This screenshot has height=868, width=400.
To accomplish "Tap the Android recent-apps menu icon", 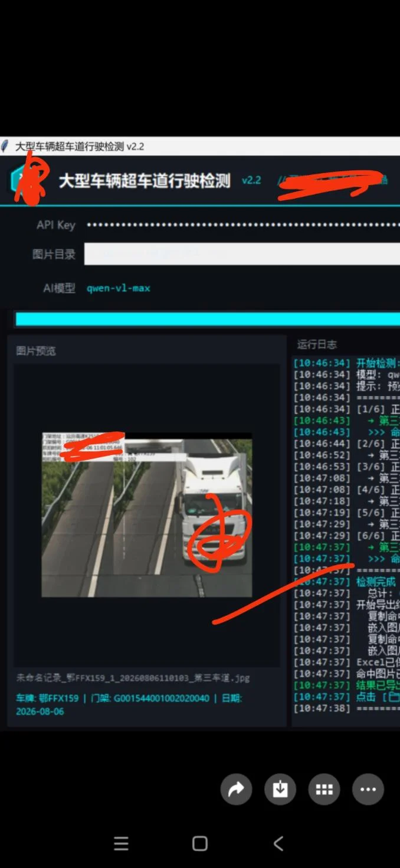I will (x=121, y=844).
